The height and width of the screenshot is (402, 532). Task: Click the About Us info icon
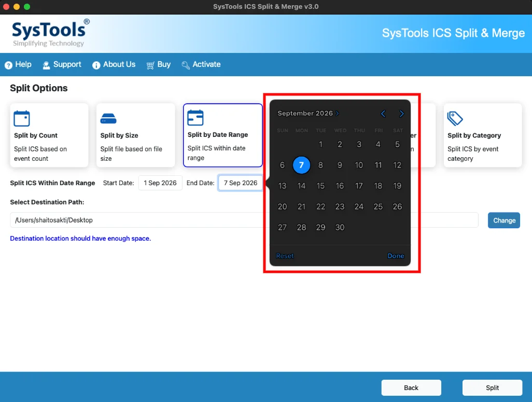96,65
